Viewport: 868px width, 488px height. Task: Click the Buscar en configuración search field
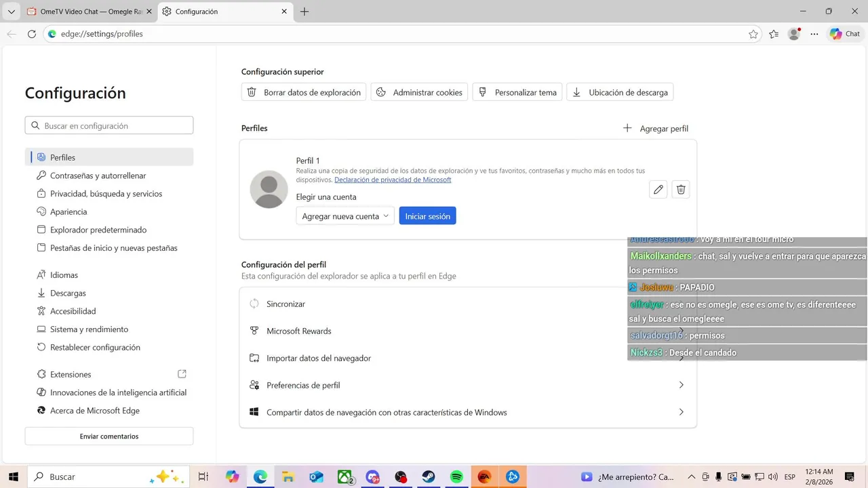pos(109,125)
